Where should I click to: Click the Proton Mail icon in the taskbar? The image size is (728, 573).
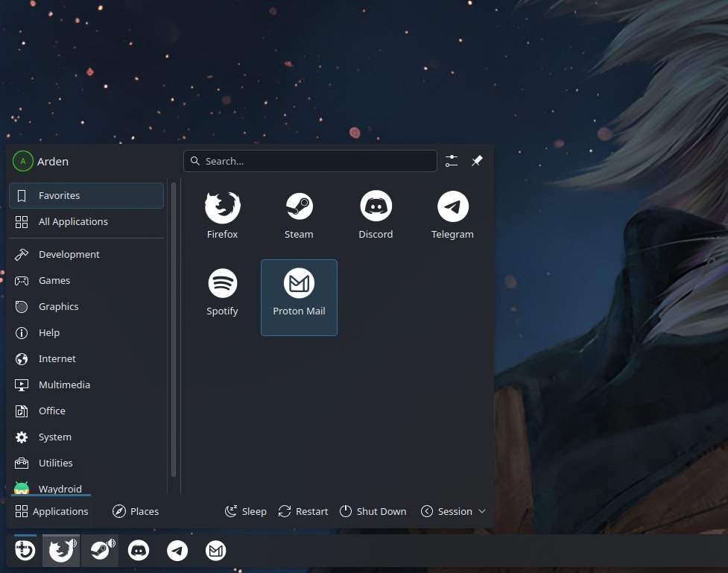[x=215, y=551]
